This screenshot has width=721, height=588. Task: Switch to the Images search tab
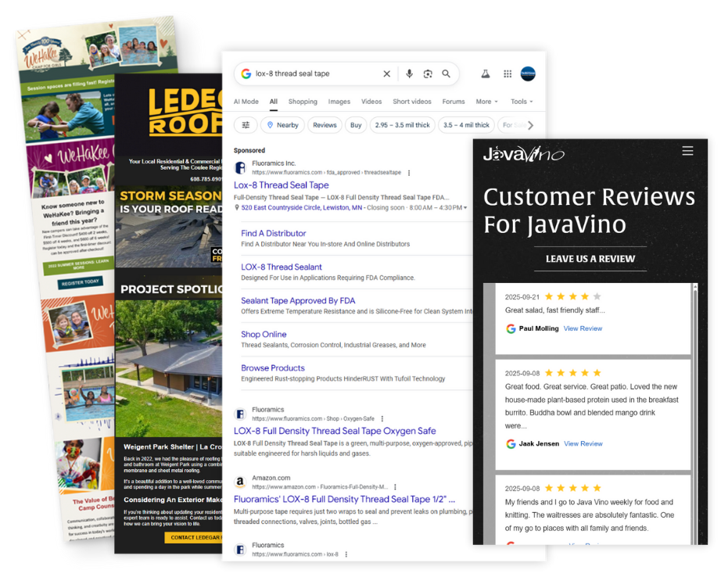tap(339, 101)
